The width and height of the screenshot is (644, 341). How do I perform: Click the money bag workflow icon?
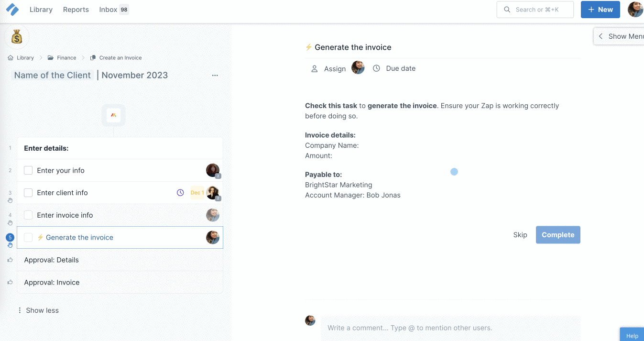coord(17,37)
